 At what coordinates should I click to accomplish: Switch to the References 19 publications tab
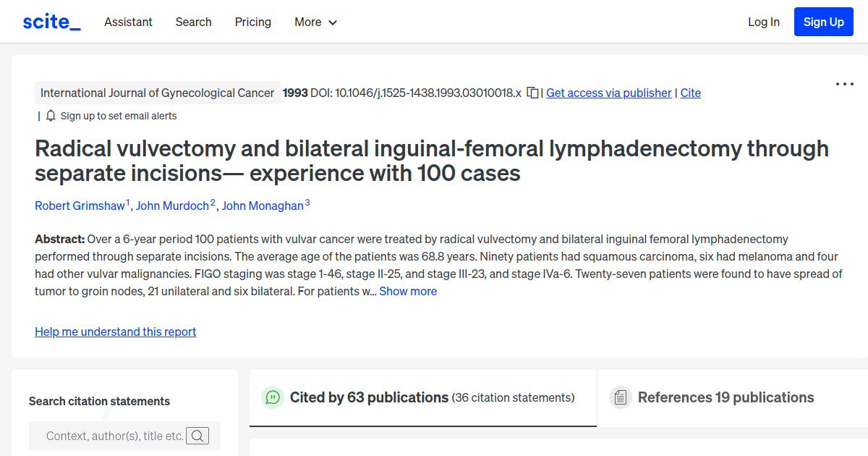(x=726, y=397)
